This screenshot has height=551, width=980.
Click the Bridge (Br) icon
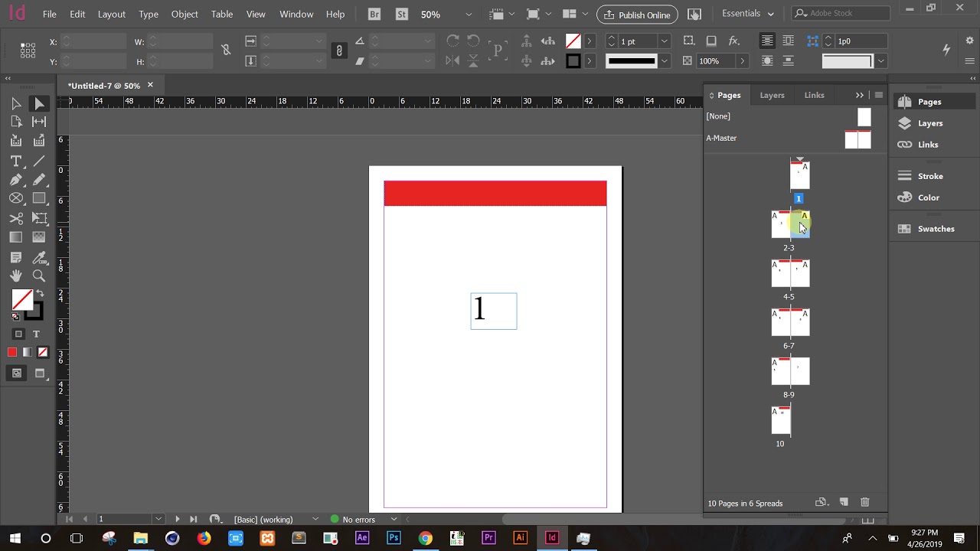(374, 14)
